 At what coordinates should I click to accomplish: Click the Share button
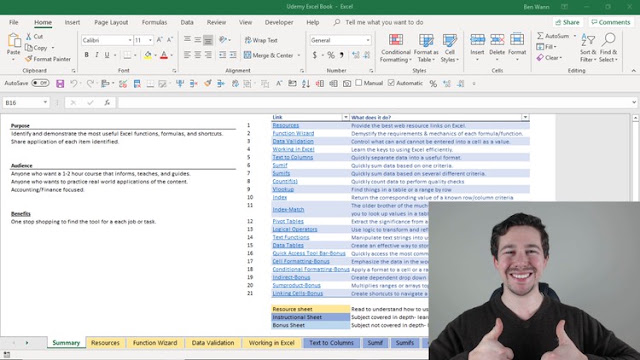(x=567, y=22)
